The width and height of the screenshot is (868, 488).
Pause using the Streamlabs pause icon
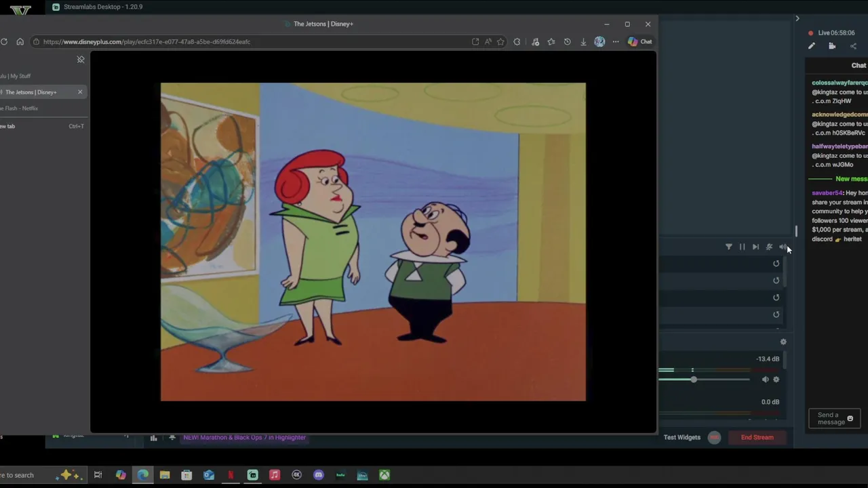[742, 247]
